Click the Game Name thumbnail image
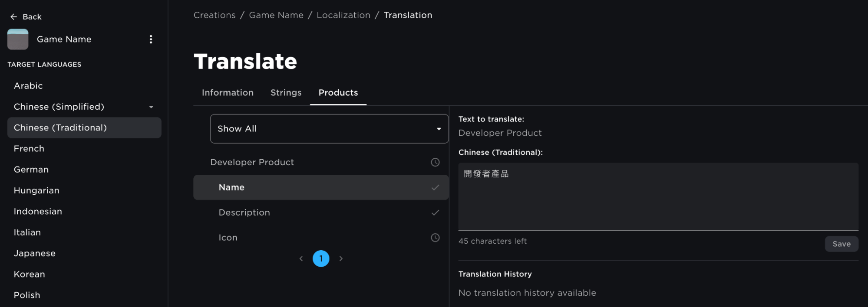This screenshot has width=868, height=307. (18, 39)
